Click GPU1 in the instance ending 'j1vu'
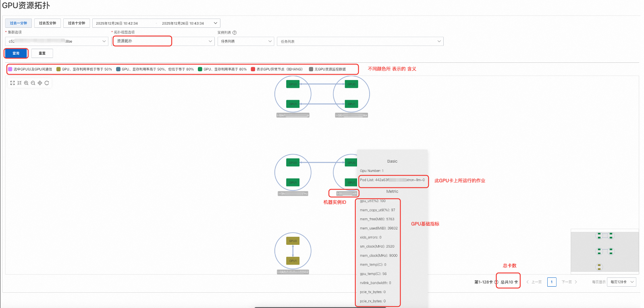The image size is (644, 308). coord(293,182)
